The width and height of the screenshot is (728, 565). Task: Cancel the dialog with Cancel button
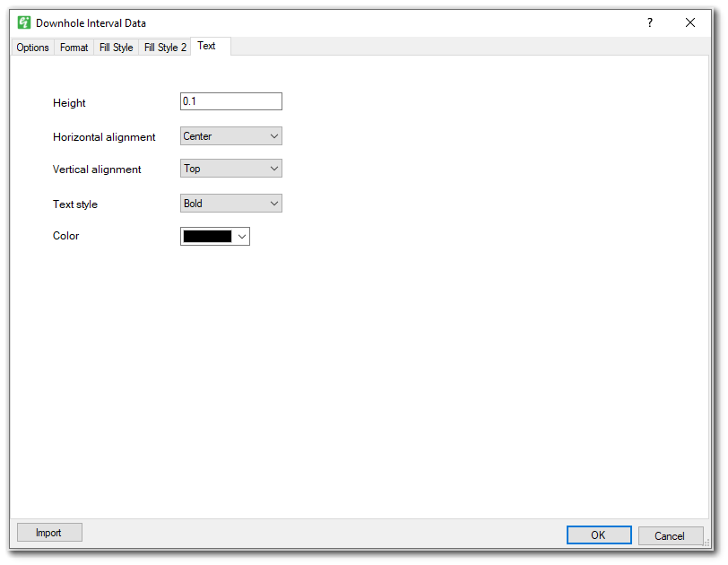pos(671,535)
